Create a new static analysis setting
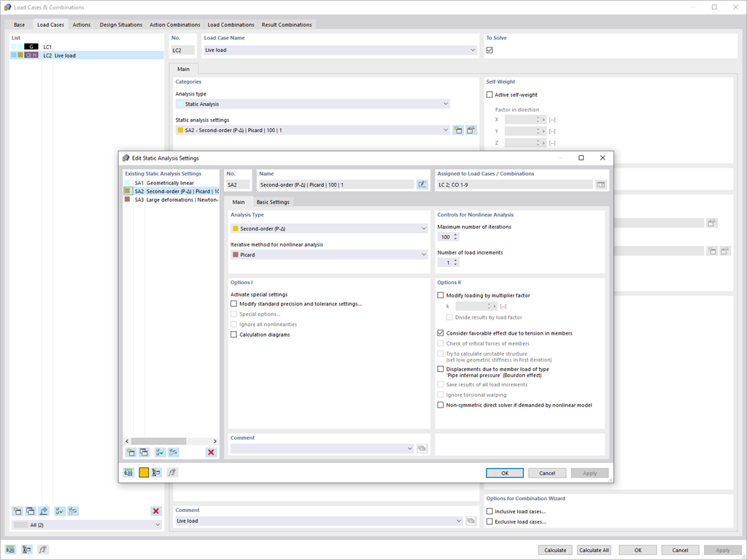This screenshot has width=747, height=560. (131, 452)
